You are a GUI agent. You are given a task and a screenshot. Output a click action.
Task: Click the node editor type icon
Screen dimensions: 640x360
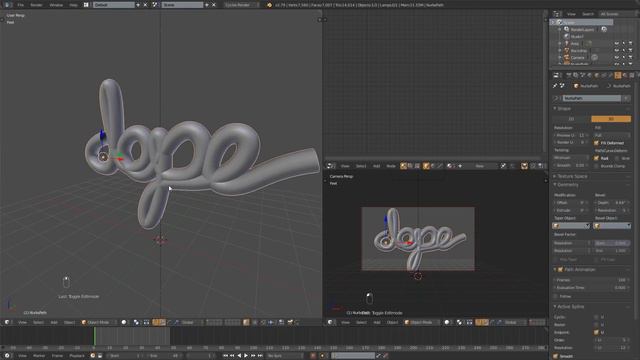tap(330, 166)
